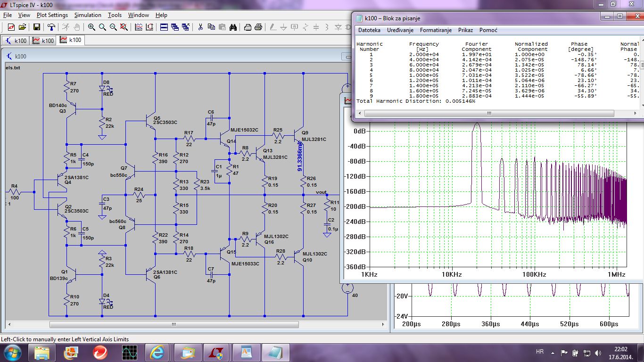Tile windows using the toolbar icon

[x=164, y=27]
